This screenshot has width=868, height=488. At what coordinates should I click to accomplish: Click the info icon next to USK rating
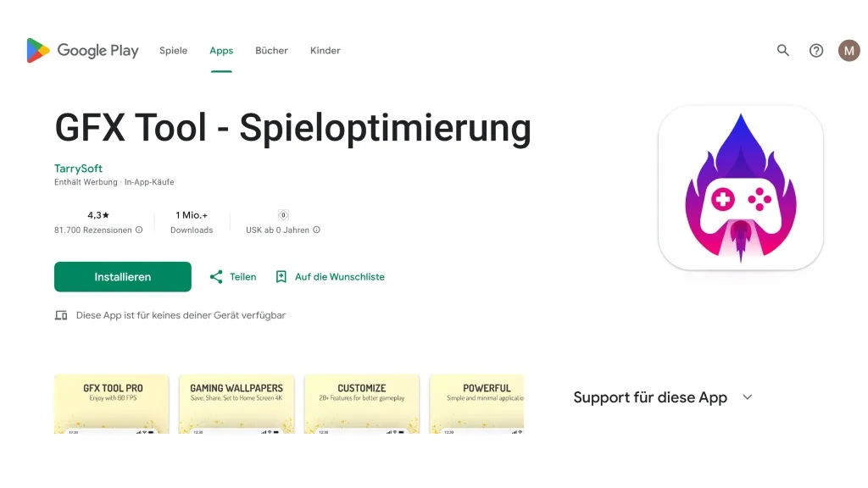click(316, 229)
